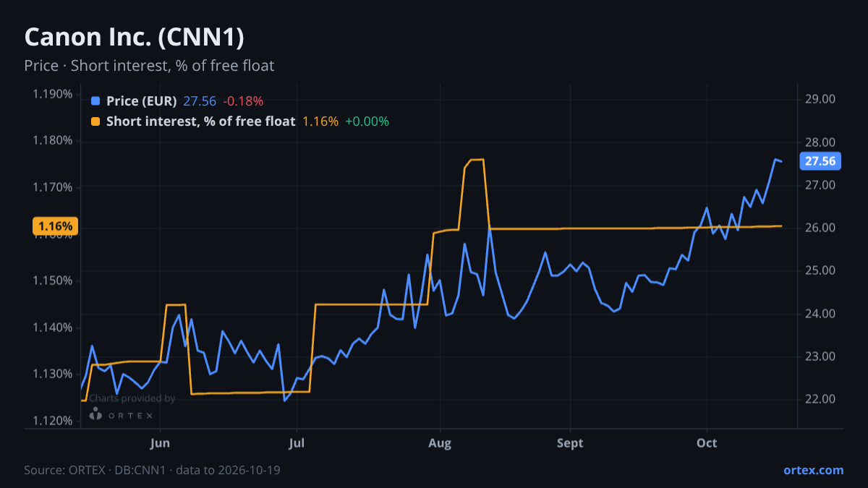This screenshot has width=868, height=488.
Task: Toggle the Price (EUR) legend label
Action: click(x=142, y=101)
